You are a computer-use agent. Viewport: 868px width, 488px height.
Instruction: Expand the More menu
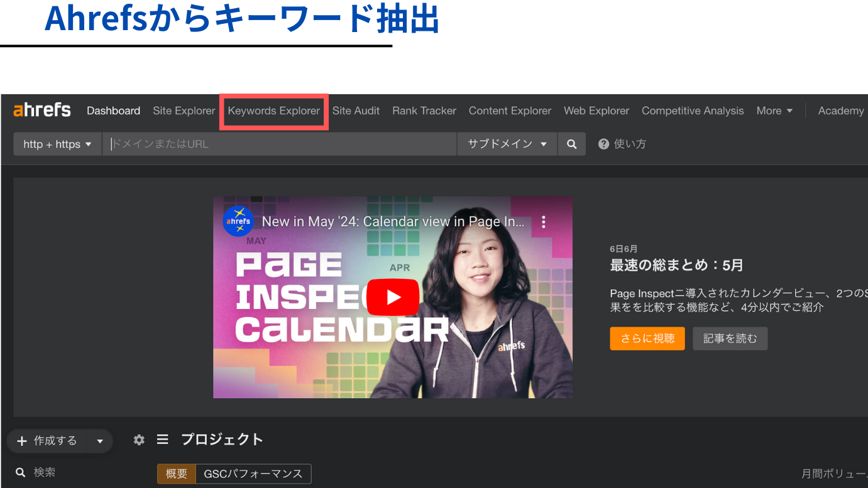774,111
